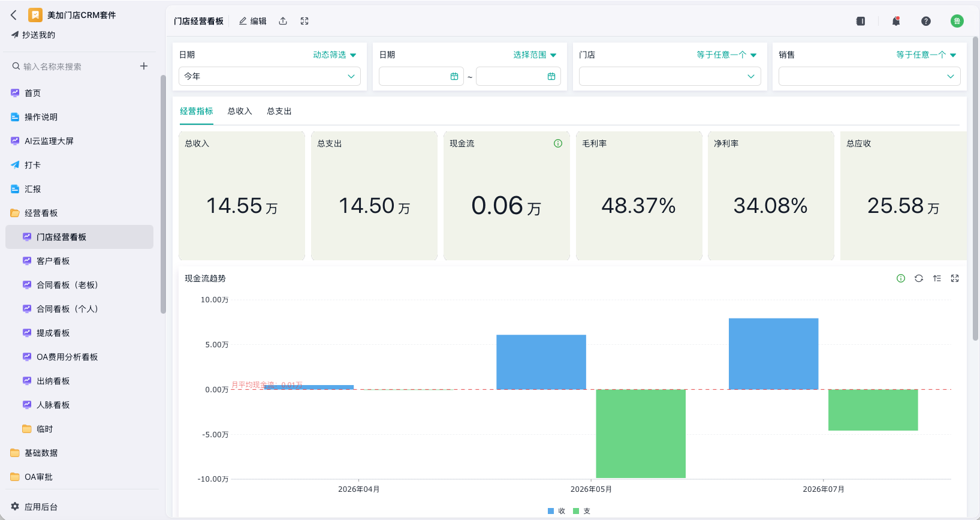
Task: Enter fullscreen via header expand icon
Action: (304, 21)
